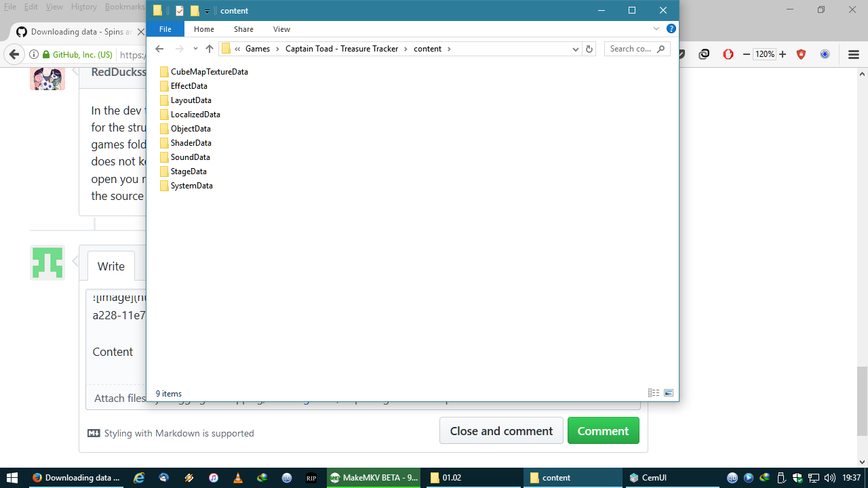
Task: Select the LocalizedData folder
Action: (190, 115)
